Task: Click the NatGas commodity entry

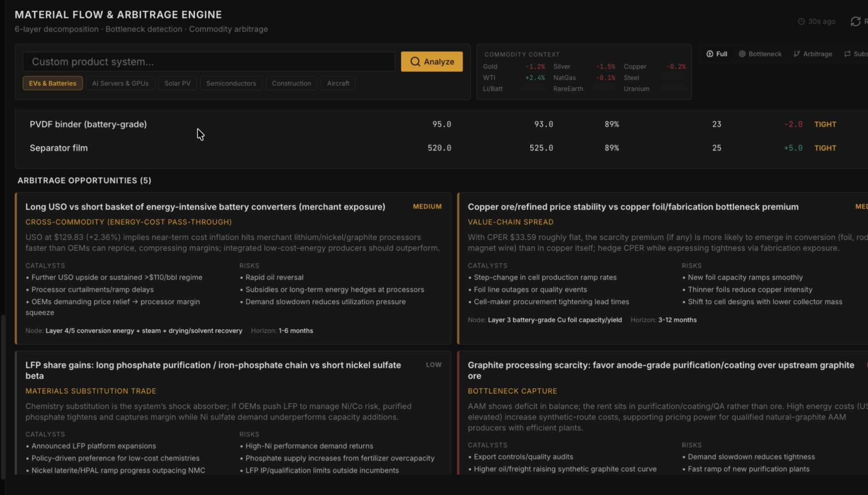Action: 584,78
